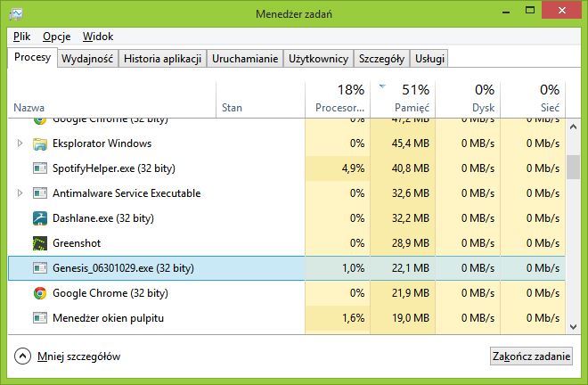This screenshot has height=385, width=588.
Task: Click the Task Manager title bar icon
Action: click(x=16, y=13)
